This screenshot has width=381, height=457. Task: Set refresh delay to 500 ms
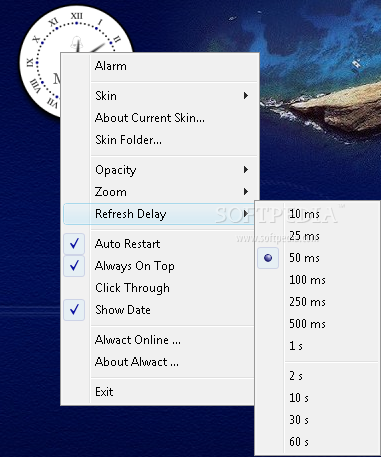click(x=318, y=324)
